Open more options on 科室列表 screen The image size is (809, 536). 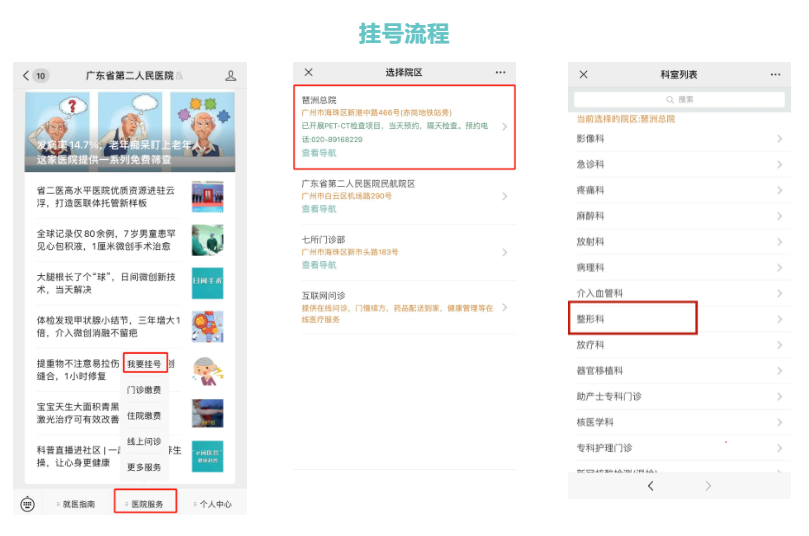775,74
